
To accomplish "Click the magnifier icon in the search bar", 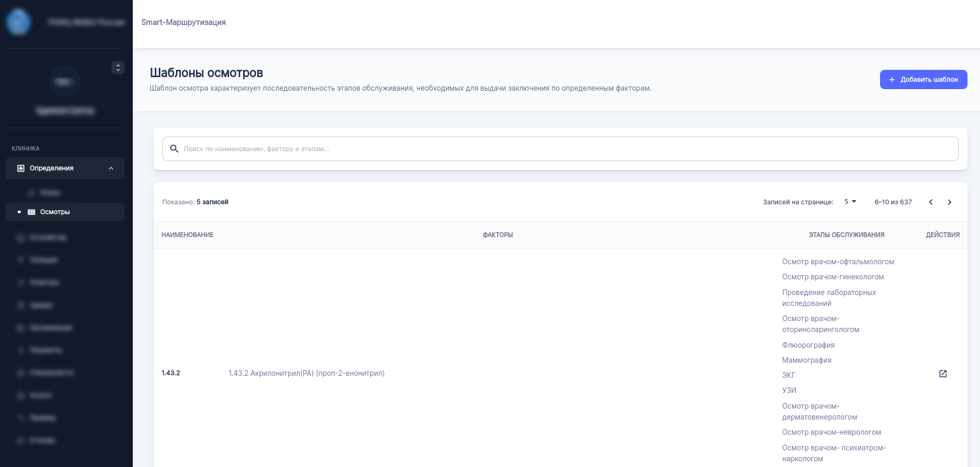I will point(174,149).
